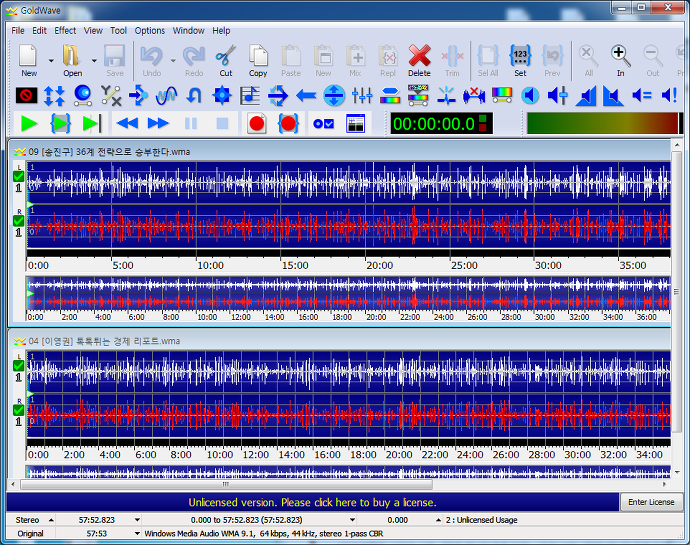Expand the 0.000 position status arrow
Screen dimensions: 690x545
pyautogui.click(x=438, y=520)
